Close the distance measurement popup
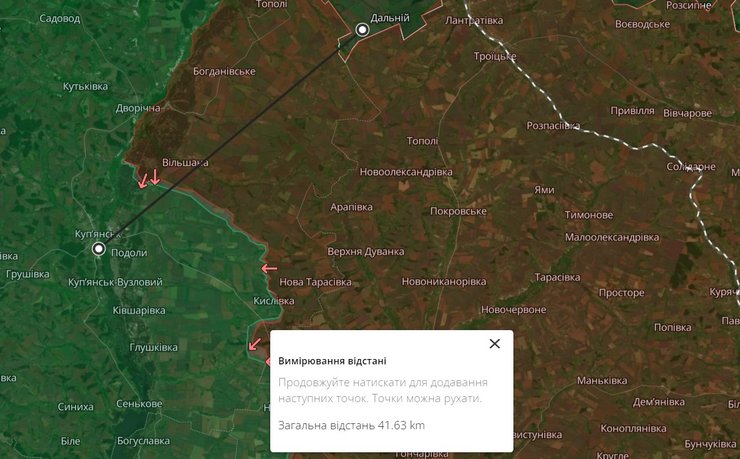The image size is (740, 459). tap(495, 343)
